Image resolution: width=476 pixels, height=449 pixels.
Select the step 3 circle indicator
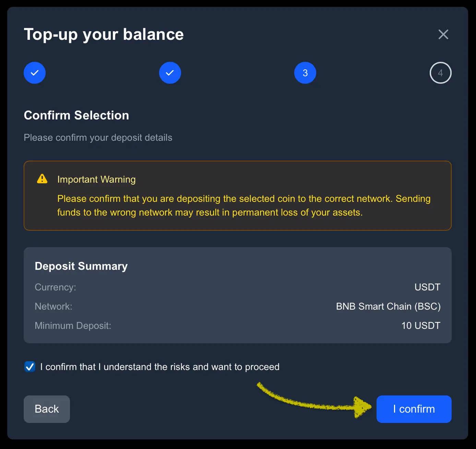point(305,73)
